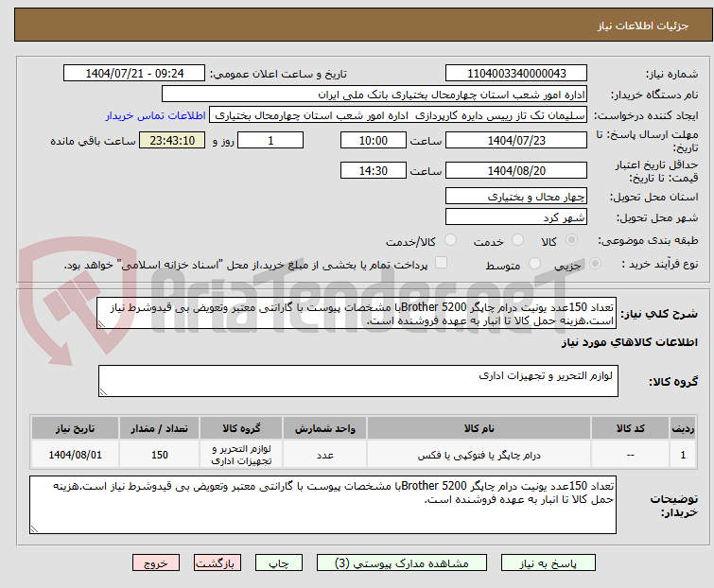Click the کد کالا column header
The width and height of the screenshot is (714, 588).
click(x=630, y=428)
